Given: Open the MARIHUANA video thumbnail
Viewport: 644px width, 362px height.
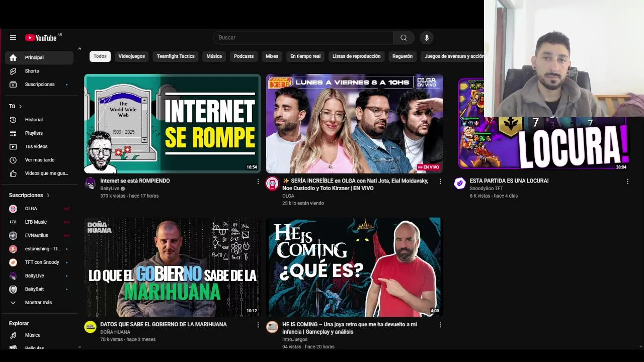Looking at the screenshot, I should pyautogui.click(x=173, y=267).
